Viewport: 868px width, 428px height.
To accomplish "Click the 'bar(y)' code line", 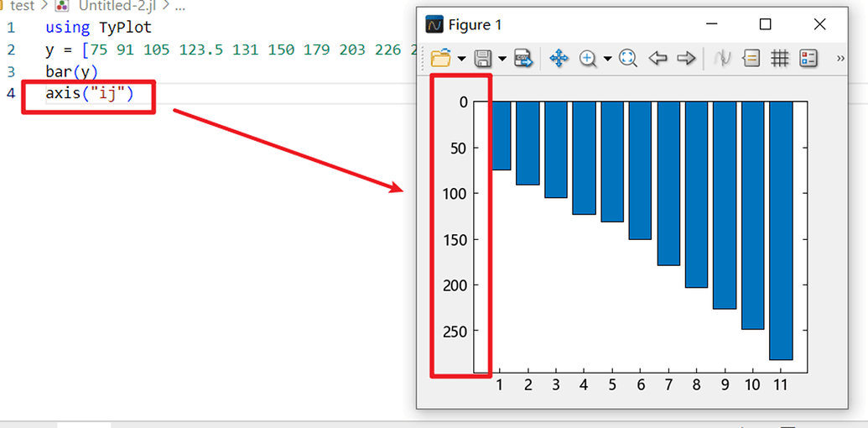I will pyautogui.click(x=71, y=72).
